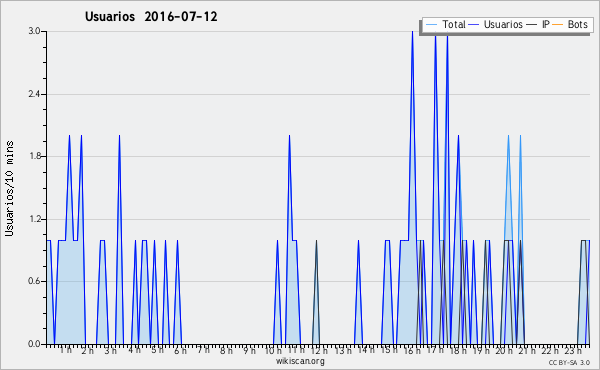
Task: Click the '19 h' x-axis label
Action: tap(481, 351)
